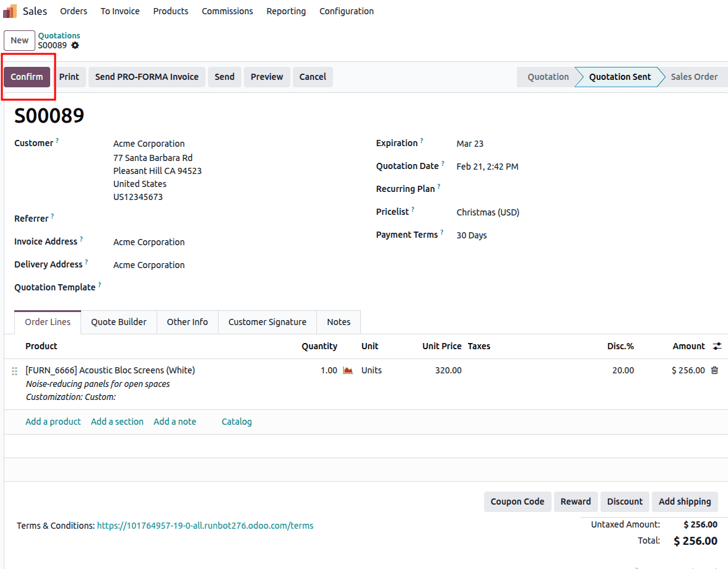728x569 pixels.
Task: Click Add a section link
Action: (x=117, y=422)
